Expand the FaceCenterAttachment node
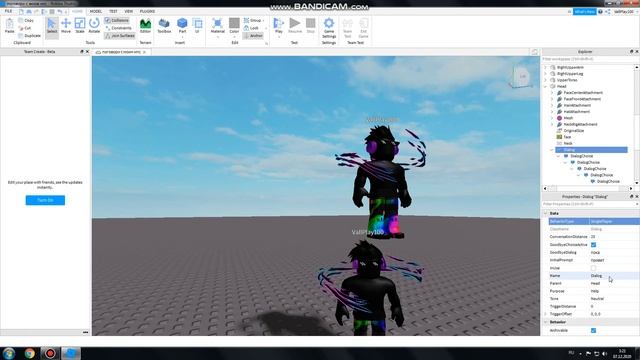 [x=552, y=93]
